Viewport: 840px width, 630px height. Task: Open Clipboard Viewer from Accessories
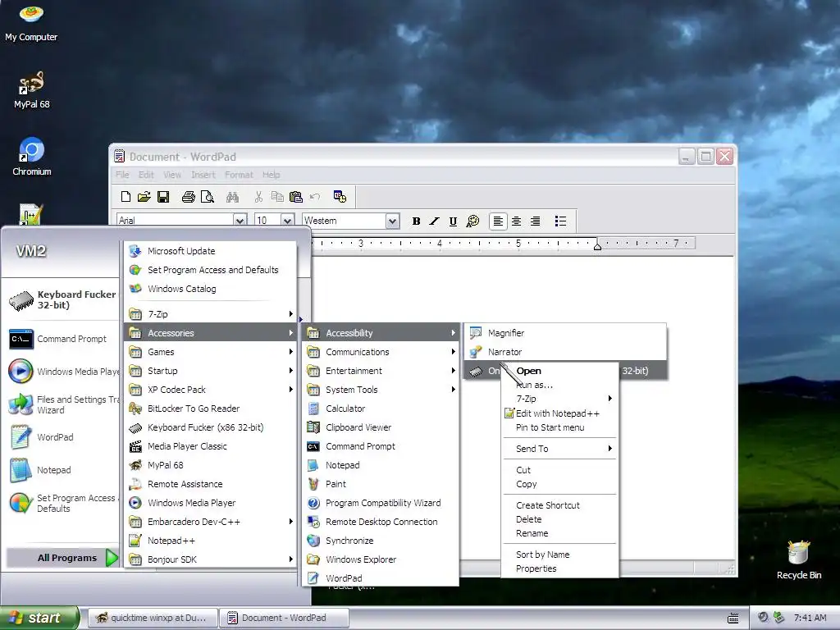(x=381, y=427)
